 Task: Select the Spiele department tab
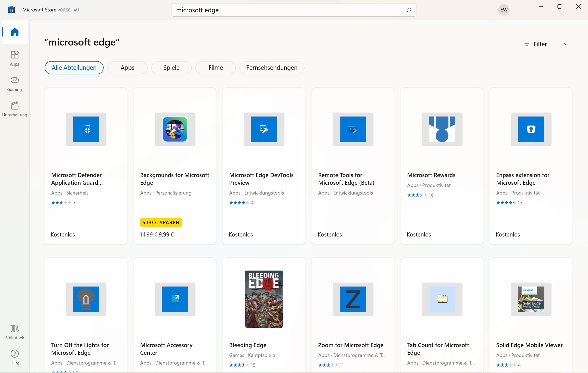(171, 68)
